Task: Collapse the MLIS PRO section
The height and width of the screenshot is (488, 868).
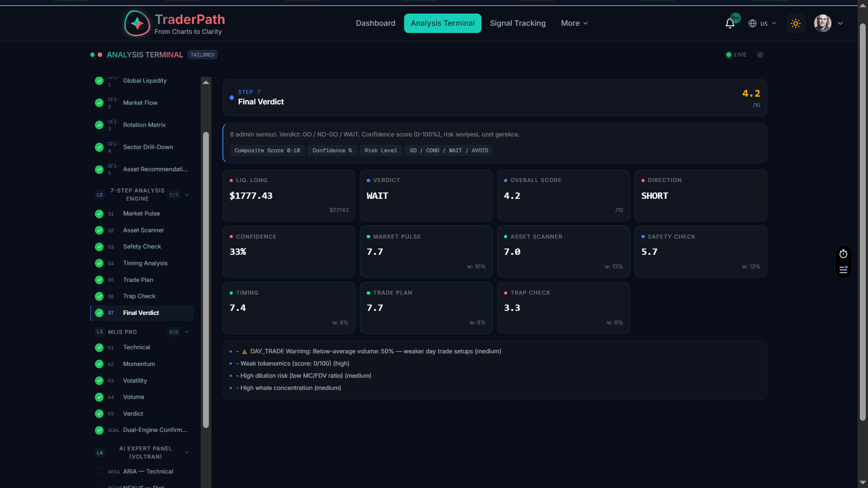Action: [x=187, y=332]
